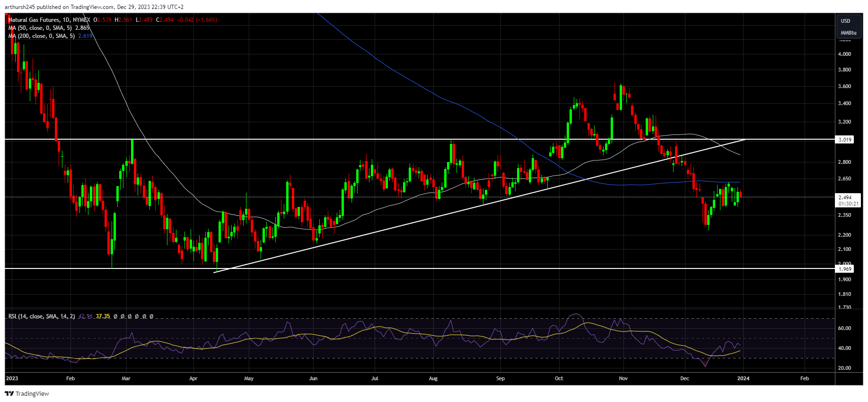Click the Sep time axis label
The height and width of the screenshot is (402, 868).
pos(500,378)
